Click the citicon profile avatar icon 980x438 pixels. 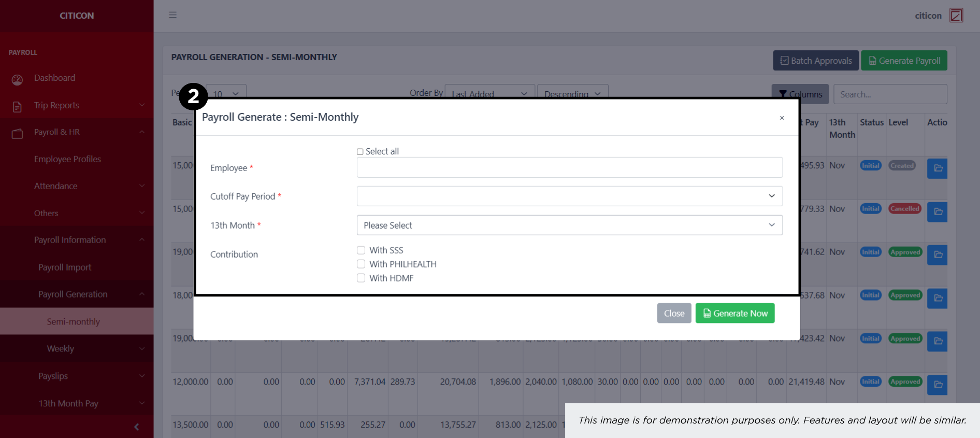[956, 16]
